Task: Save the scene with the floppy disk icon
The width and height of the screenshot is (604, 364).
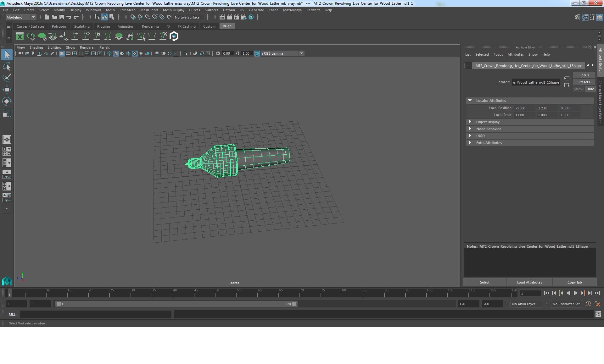Action: pos(62,17)
